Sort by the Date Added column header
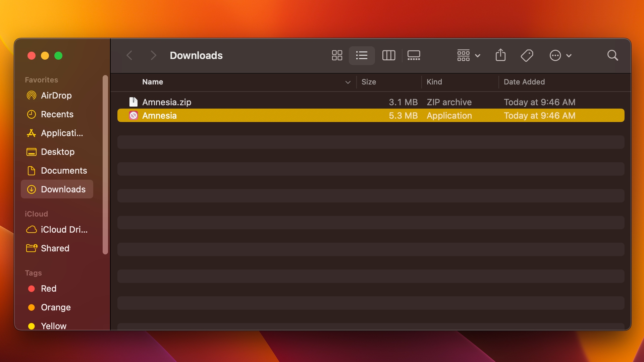This screenshot has height=362, width=644. pyautogui.click(x=524, y=82)
